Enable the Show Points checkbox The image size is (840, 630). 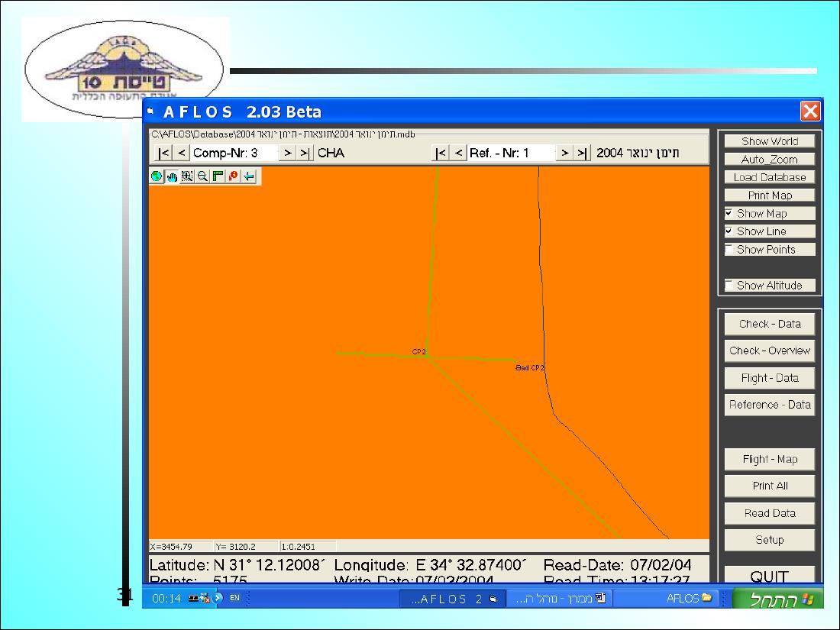coord(729,250)
